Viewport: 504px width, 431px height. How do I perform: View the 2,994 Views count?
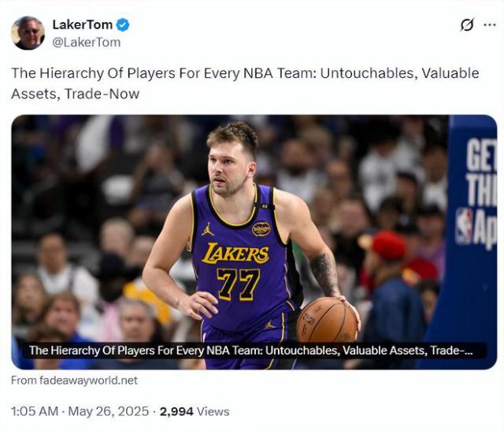click(195, 411)
